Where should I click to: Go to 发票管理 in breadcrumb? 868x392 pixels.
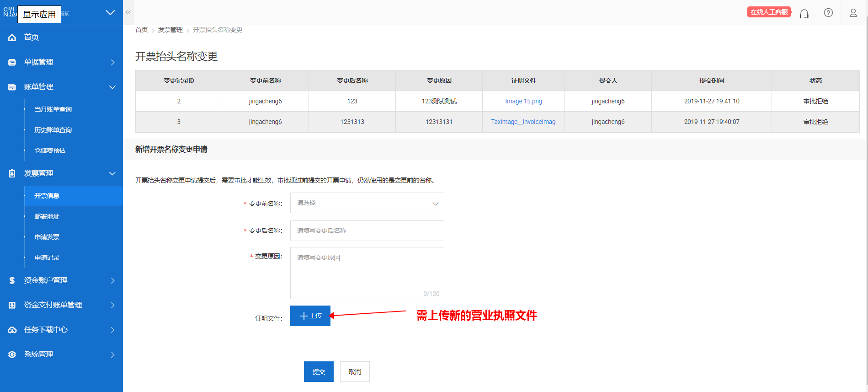tap(170, 30)
